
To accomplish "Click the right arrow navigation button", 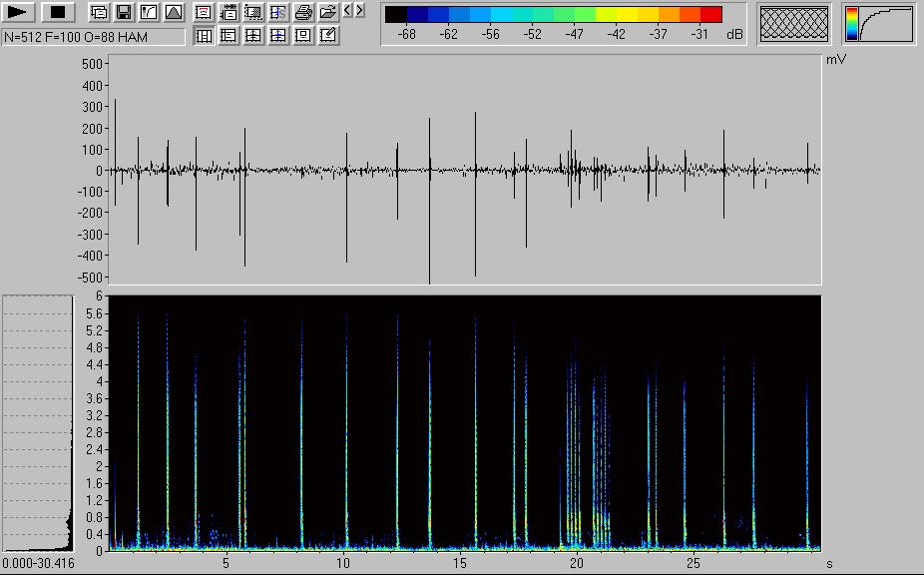I will [x=359, y=11].
